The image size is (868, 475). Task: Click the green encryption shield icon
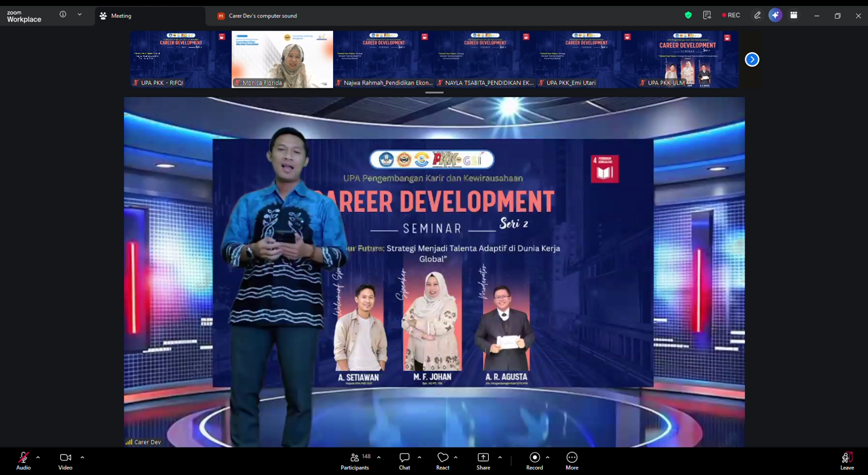coord(688,15)
